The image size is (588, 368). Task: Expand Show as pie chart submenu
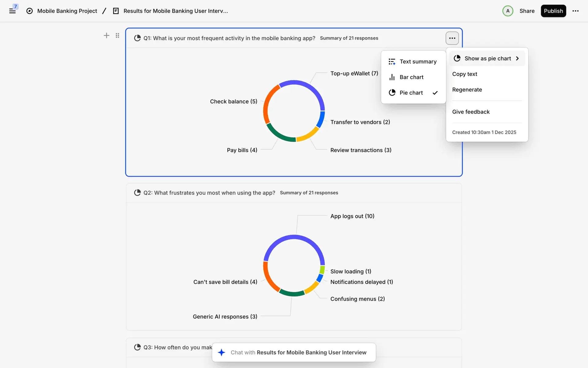[487, 59]
